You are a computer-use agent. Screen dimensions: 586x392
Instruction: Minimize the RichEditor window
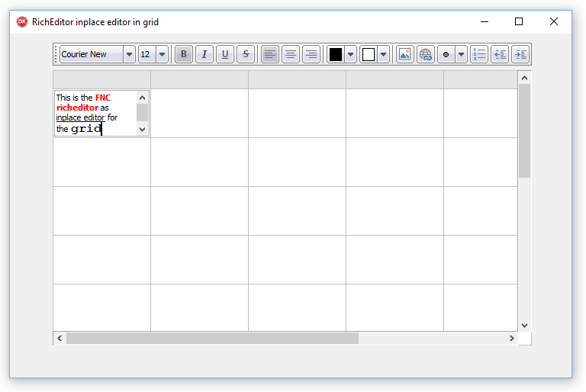point(485,22)
